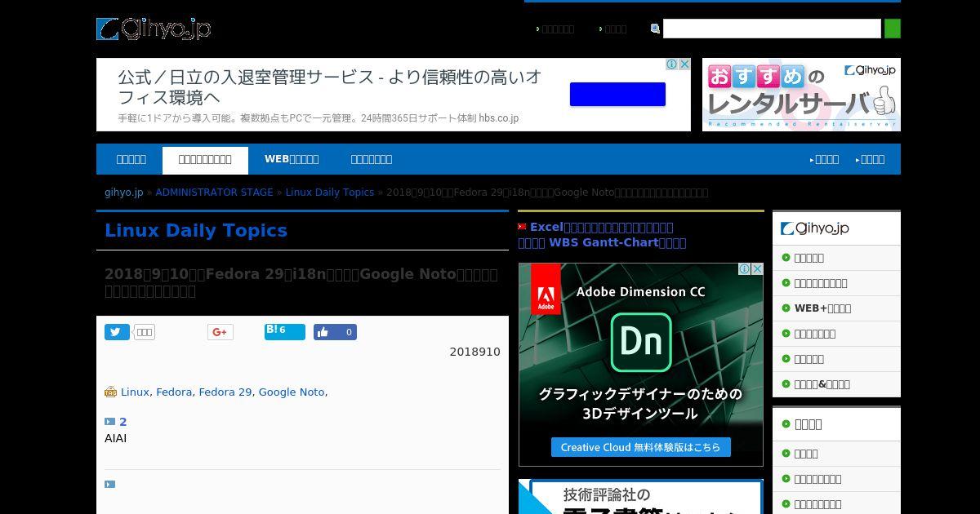Open ad info icon on the Adobe Dimension ad
The height and width of the screenshot is (514, 980).
point(744,269)
